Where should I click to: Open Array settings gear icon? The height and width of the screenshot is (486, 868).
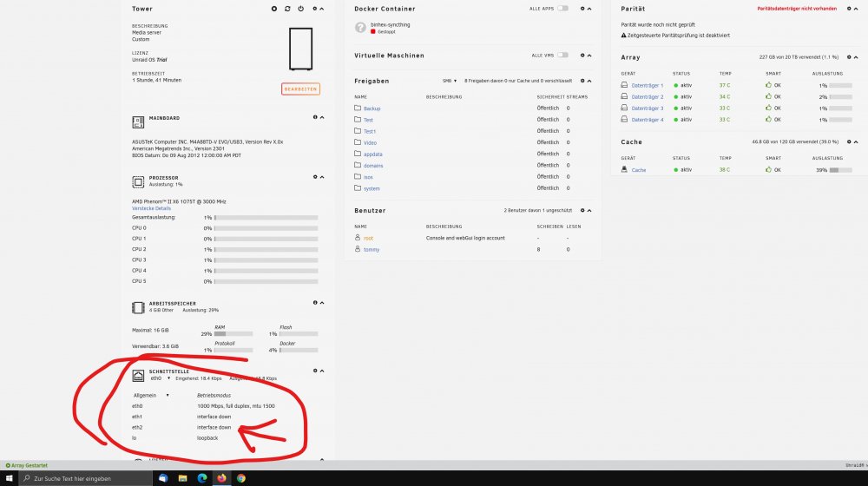coord(849,57)
